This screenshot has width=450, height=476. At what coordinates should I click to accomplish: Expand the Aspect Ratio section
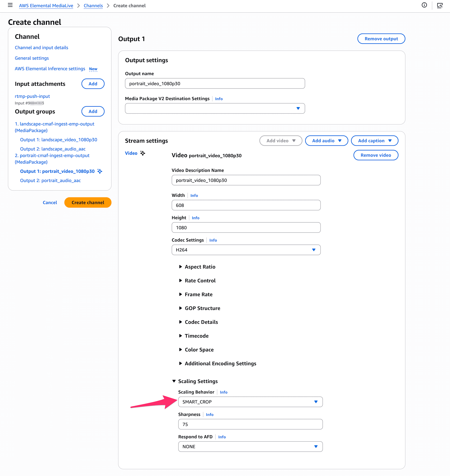[200, 267]
